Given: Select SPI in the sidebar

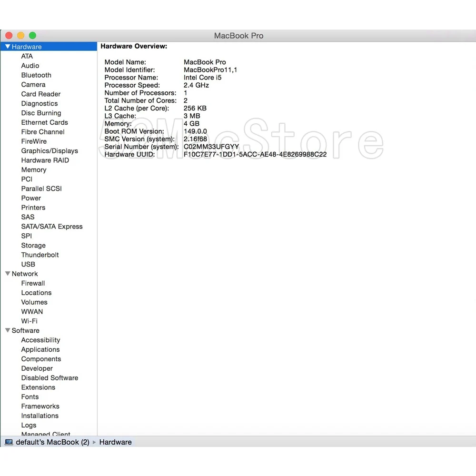Looking at the screenshot, I should [x=26, y=236].
